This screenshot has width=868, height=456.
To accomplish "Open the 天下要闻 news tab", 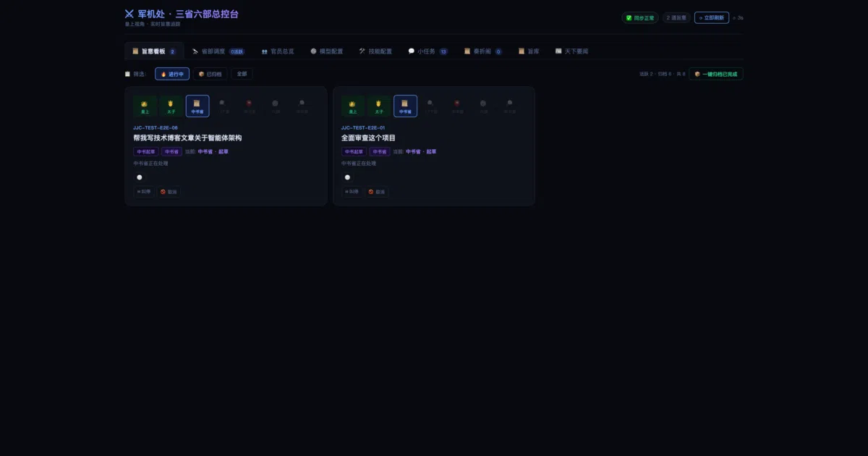I will (x=571, y=51).
